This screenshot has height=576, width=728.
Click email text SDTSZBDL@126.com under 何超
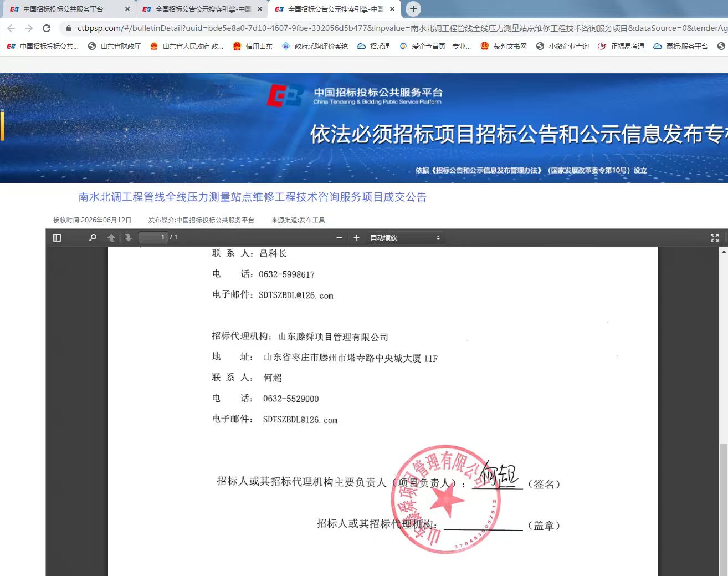300,420
